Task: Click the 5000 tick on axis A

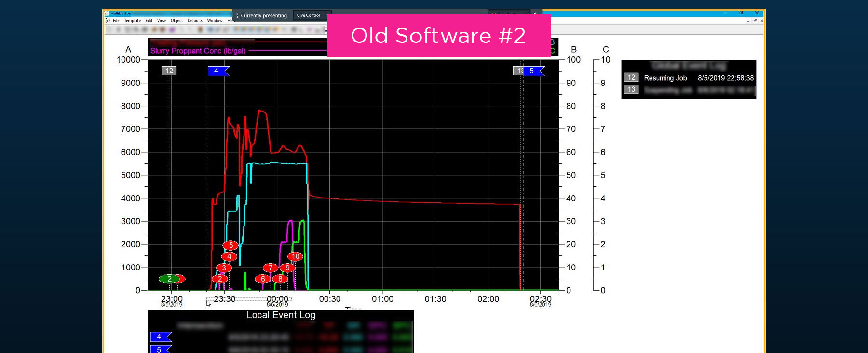Action: (x=131, y=175)
